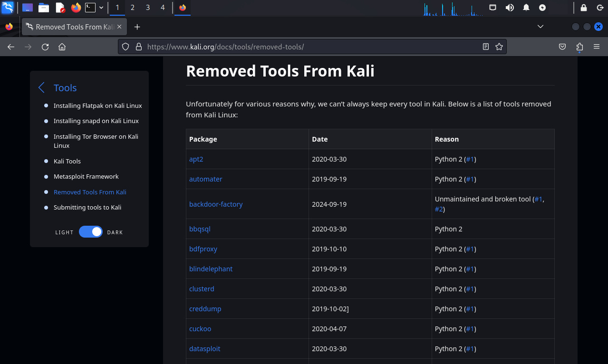
Task: Go to the Firefox home page icon
Action: (x=62, y=47)
